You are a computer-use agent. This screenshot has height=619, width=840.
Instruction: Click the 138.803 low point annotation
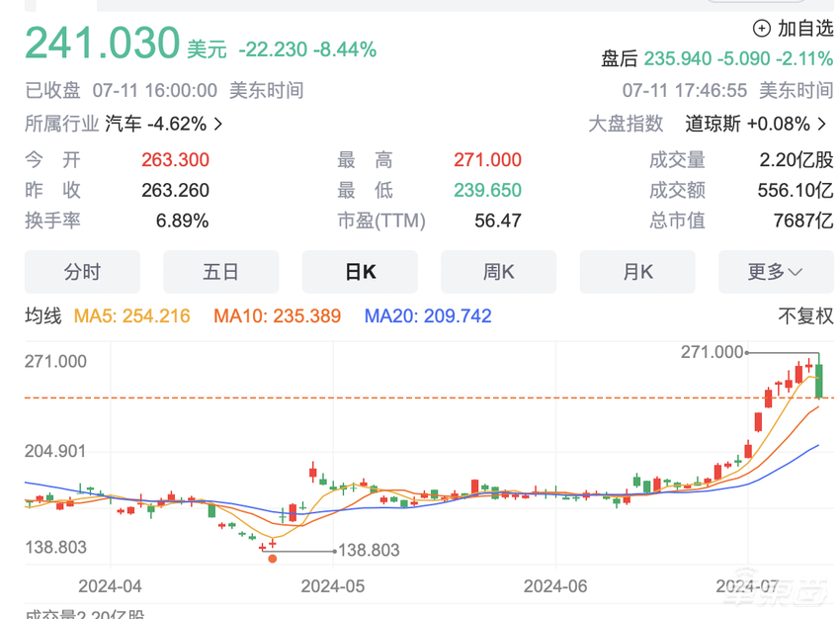[368, 550]
